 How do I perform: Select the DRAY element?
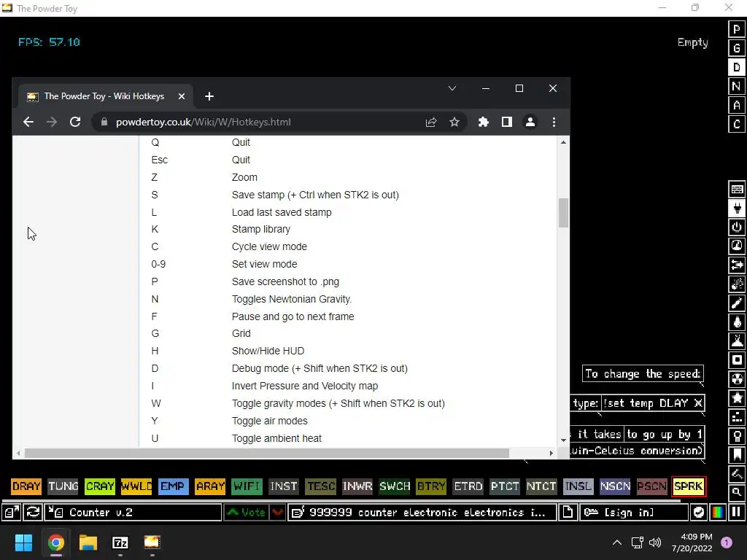pos(26,486)
